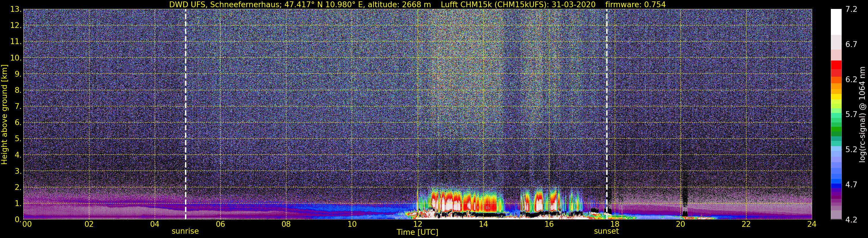The height and width of the screenshot is (238, 868).
Task: Click the "14" tick on the time axis
Action: pyautogui.click(x=483, y=224)
